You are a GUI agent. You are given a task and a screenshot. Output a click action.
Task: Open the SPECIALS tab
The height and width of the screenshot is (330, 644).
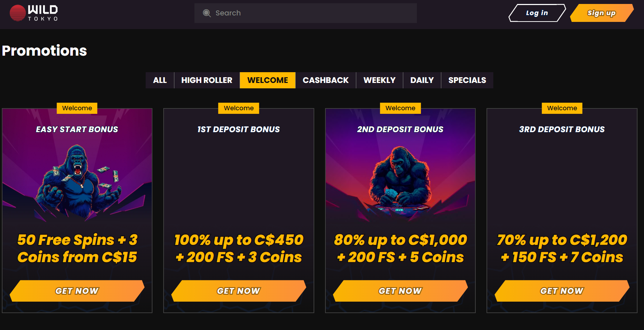pyautogui.click(x=467, y=80)
